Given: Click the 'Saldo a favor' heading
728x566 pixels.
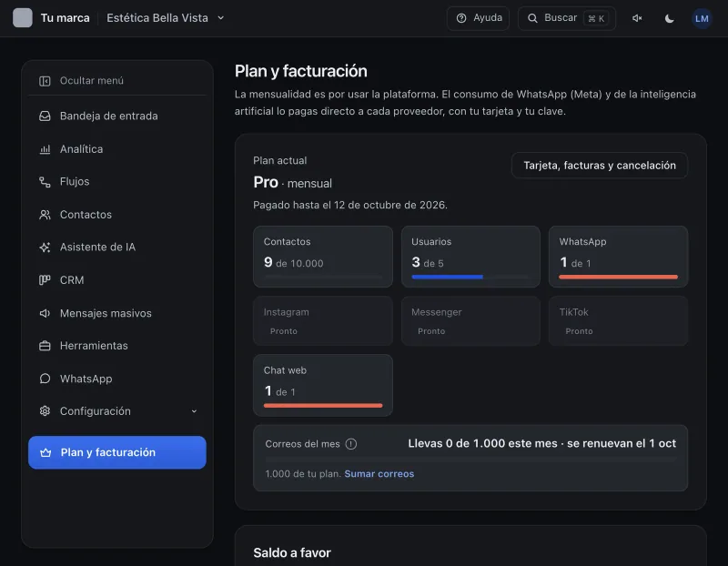Looking at the screenshot, I should 292,553.
